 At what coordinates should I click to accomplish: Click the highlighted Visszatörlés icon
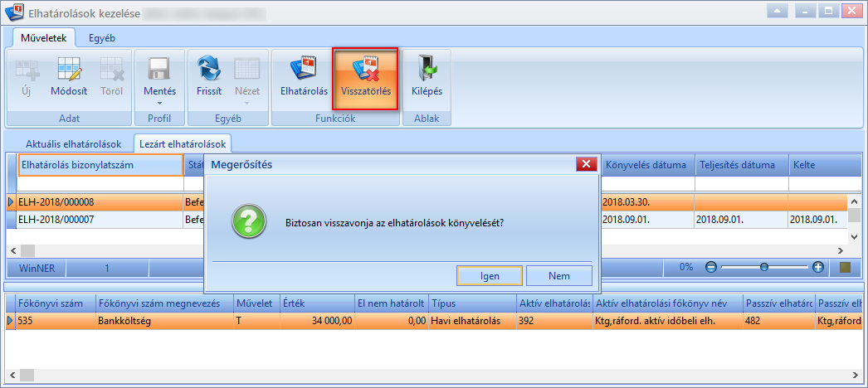(x=365, y=69)
